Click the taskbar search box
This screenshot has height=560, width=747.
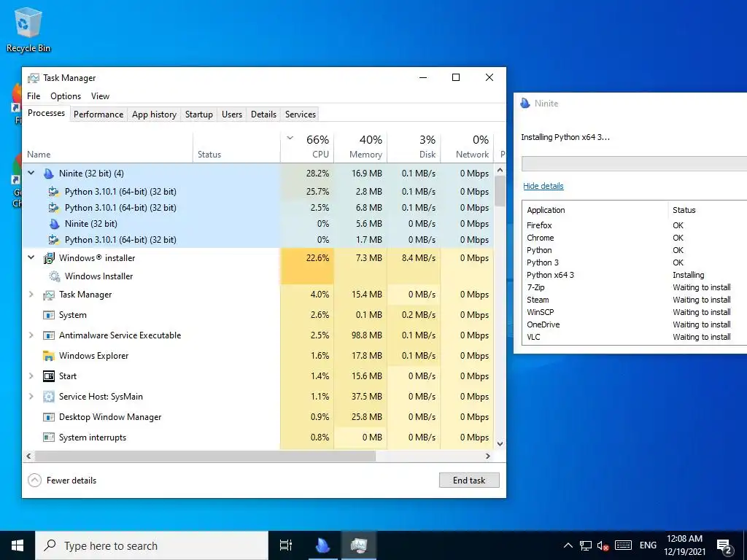click(x=152, y=545)
